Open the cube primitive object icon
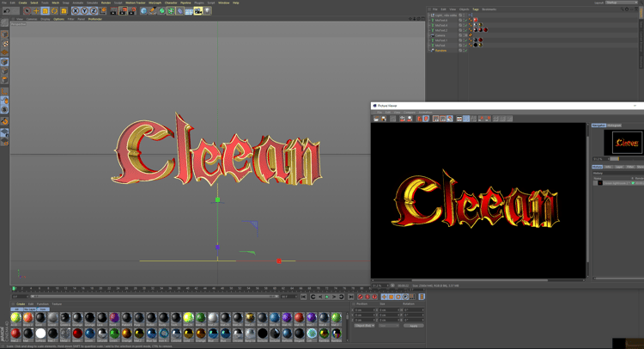 click(143, 11)
